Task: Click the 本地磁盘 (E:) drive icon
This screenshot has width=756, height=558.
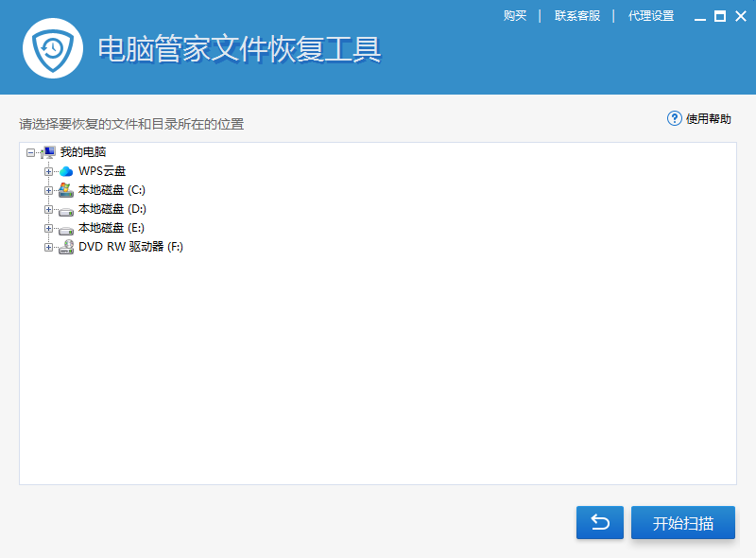Action: click(64, 227)
